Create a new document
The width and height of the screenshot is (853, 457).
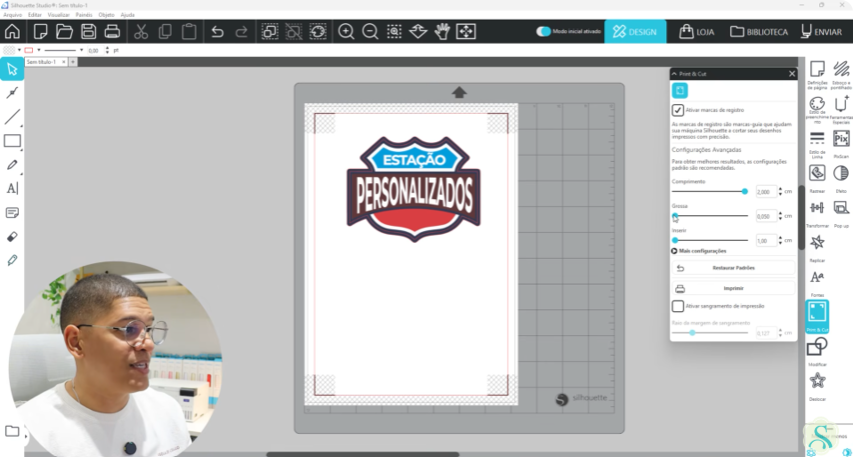pos(40,32)
